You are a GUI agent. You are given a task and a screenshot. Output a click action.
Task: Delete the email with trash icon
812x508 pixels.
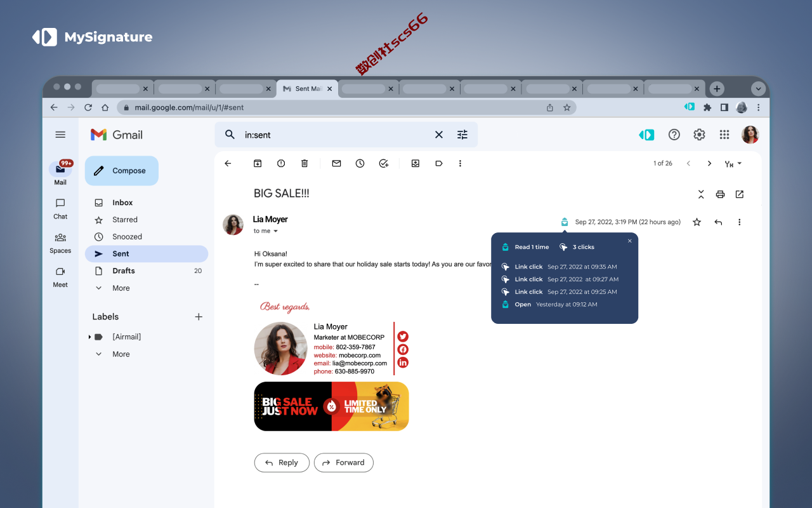(x=304, y=163)
